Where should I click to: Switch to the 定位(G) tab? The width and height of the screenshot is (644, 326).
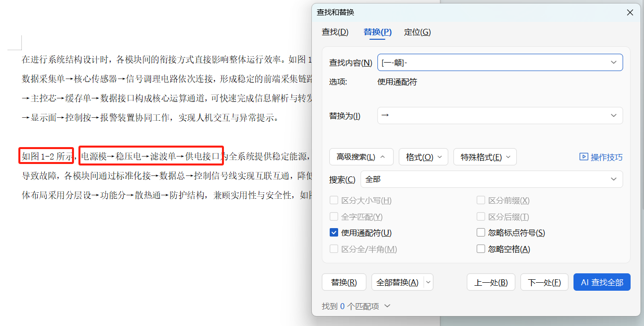coord(418,32)
